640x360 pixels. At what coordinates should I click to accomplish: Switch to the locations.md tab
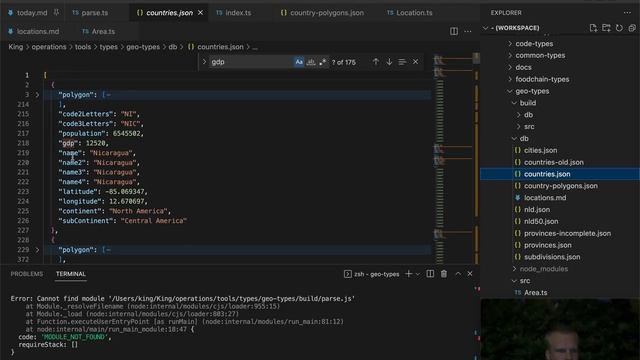38,31
